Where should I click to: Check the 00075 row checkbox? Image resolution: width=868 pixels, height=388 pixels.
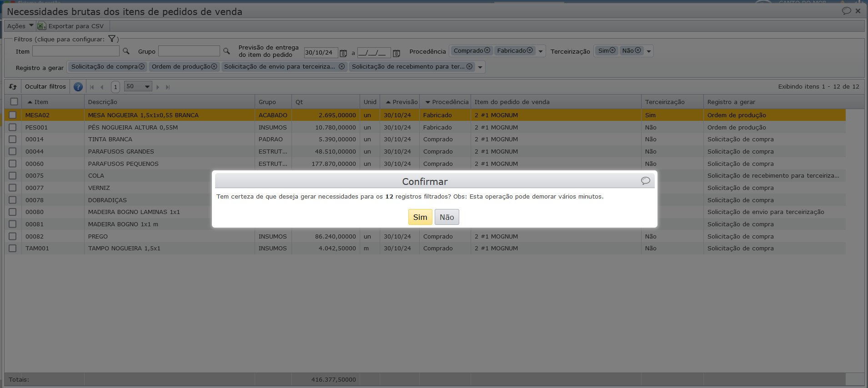click(x=13, y=175)
